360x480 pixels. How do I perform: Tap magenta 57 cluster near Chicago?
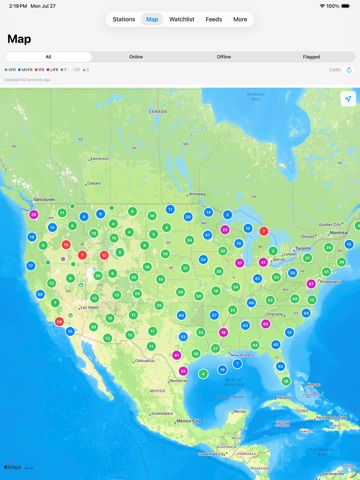tap(239, 263)
